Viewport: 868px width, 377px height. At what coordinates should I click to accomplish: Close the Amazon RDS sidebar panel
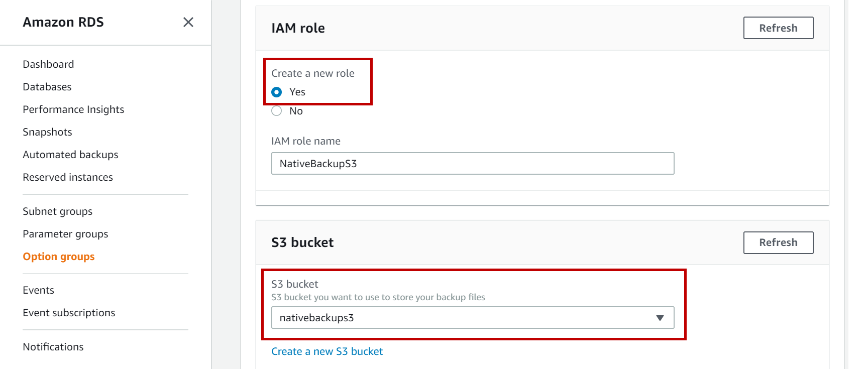[x=188, y=22]
